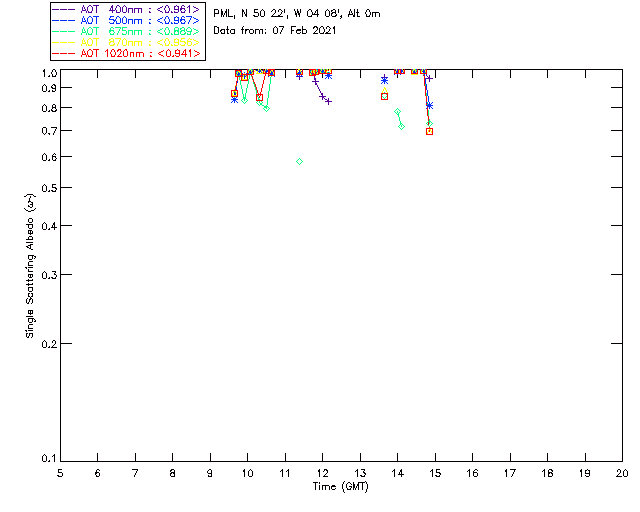The image size is (640, 512).
Task: Click the x-axis tick label 17
Action: [510, 473]
